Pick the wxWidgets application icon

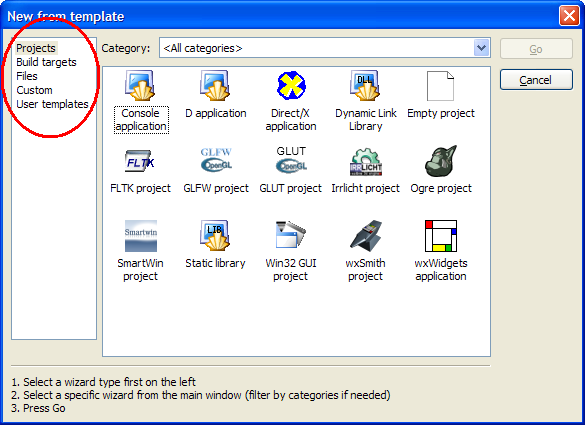point(441,236)
